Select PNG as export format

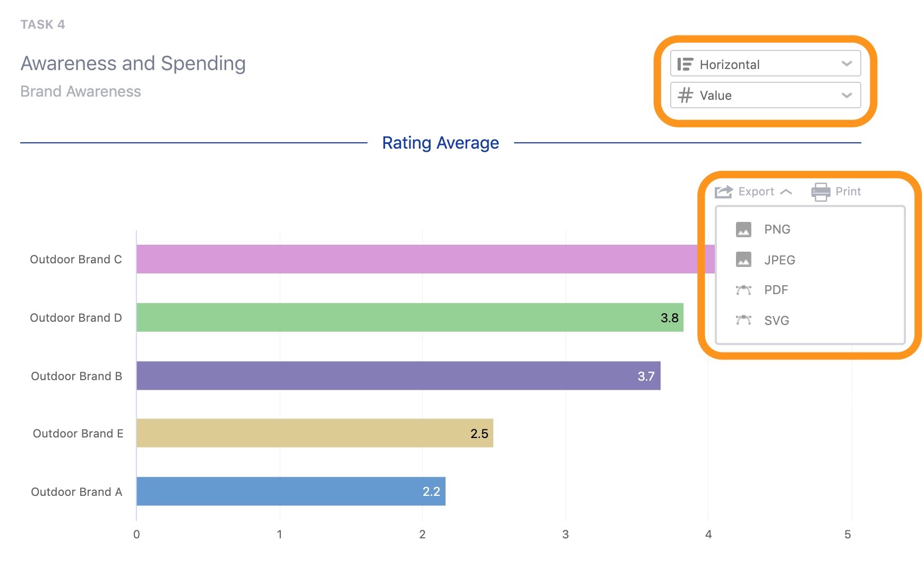coord(776,229)
